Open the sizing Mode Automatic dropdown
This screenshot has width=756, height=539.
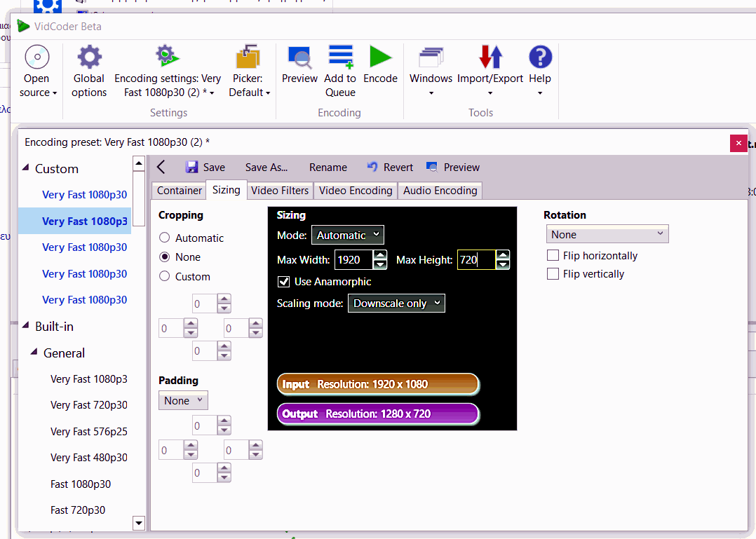coord(348,235)
